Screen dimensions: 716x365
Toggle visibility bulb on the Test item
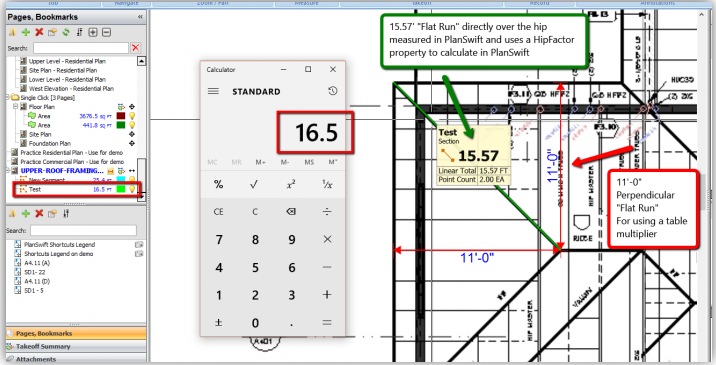click(132, 189)
